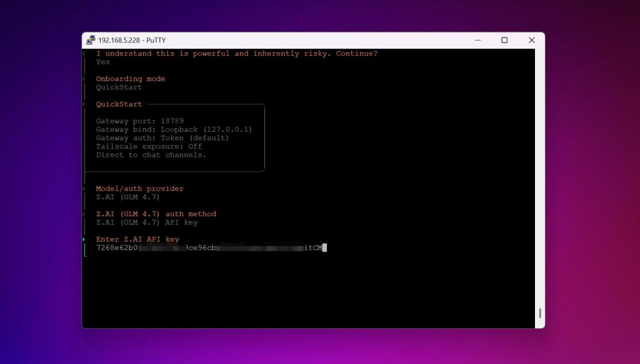The image size is (640, 364).
Task: Click "Z.AI (GLM 4.7) API key" answer line
Action: point(147,223)
